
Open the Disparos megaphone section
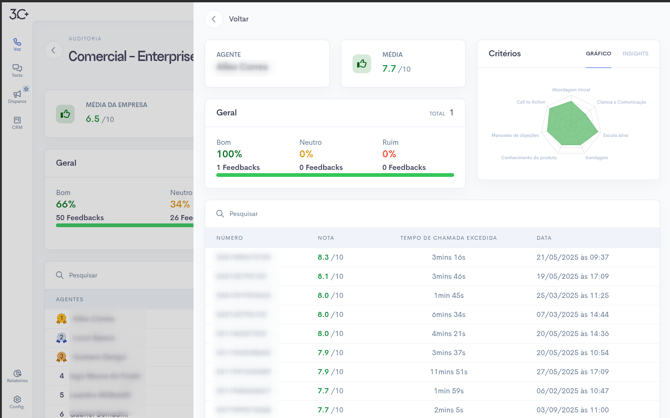pos(17,96)
